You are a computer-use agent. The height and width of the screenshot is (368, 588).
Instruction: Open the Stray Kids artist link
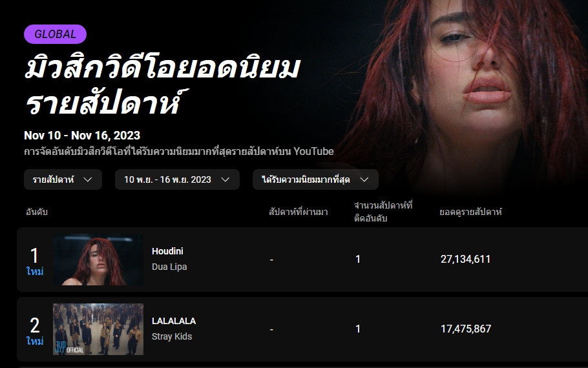click(x=172, y=336)
